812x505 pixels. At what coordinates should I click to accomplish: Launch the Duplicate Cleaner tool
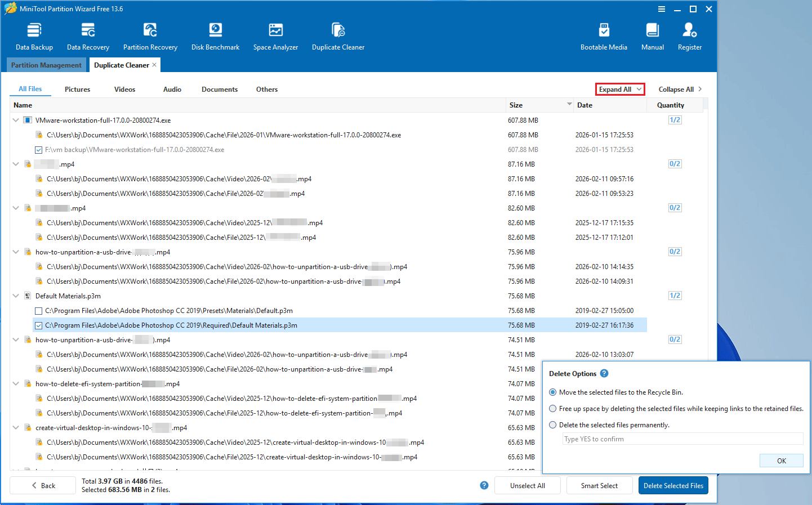point(338,35)
